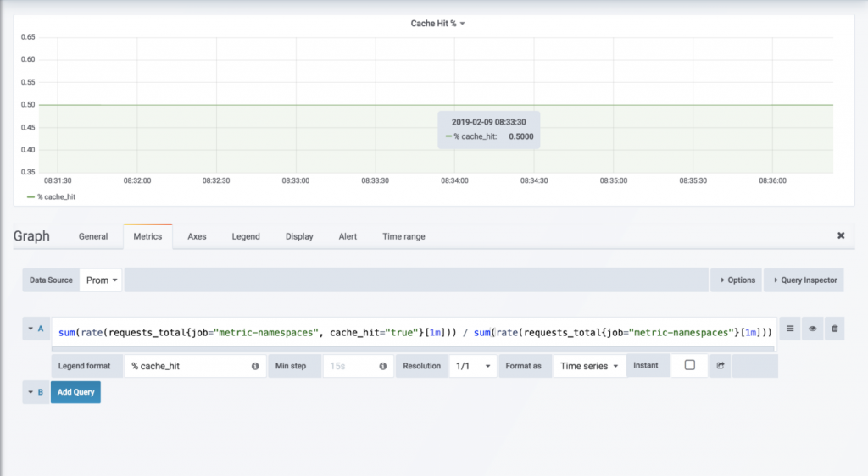Image resolution: width=868 pixels, height=476 pixels.
Task: Open the Cache Hit % panel title menu
Action: click(437, 24)
